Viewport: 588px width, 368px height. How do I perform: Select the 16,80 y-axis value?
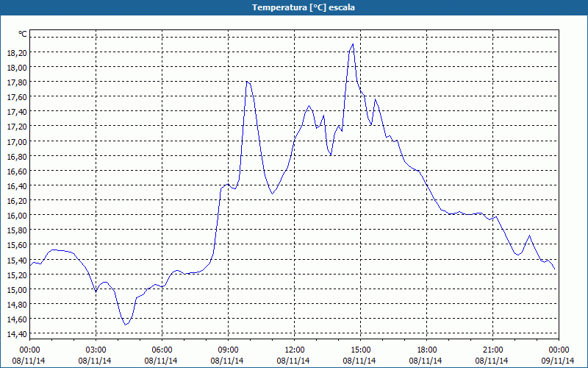pyautogui.click(x=17, y=157)
